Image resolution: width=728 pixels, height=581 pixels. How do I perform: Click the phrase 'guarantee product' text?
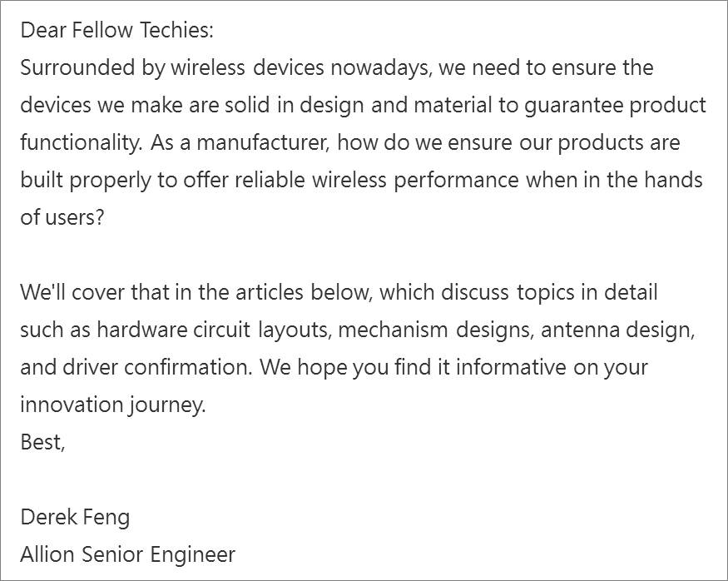point(615,106)
